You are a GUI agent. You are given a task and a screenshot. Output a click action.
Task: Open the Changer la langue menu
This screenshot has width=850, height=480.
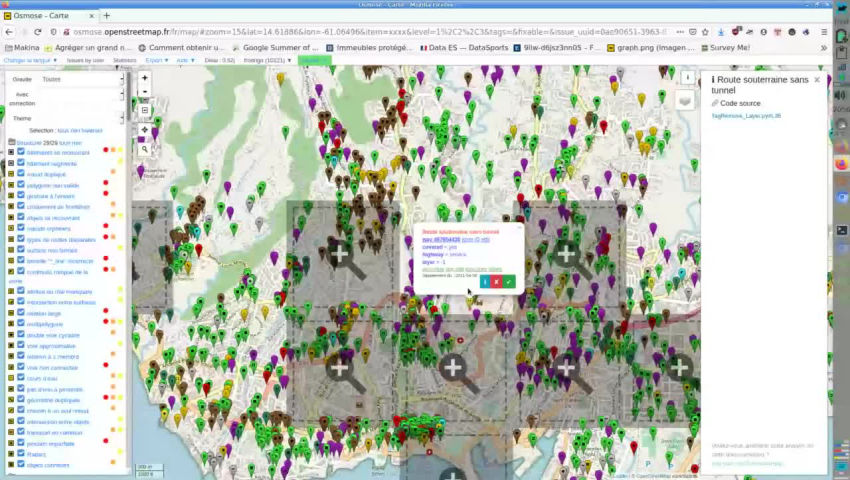pos(30,60)
